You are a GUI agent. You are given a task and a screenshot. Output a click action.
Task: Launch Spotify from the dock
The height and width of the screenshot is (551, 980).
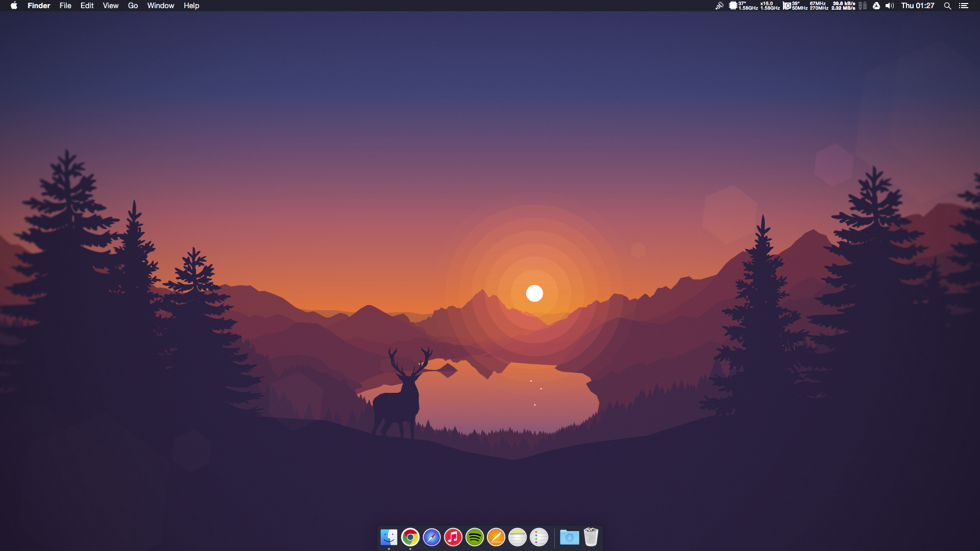tap(474, 537)
